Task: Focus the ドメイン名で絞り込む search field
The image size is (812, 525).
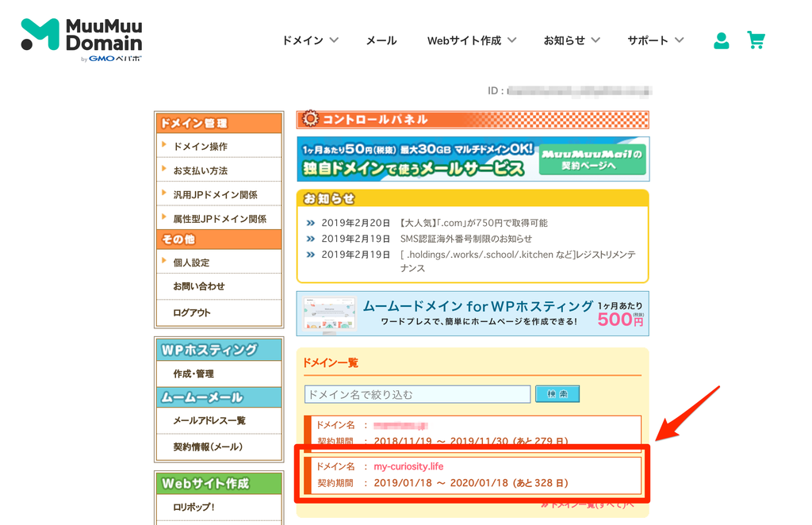Action: point(417,394)
